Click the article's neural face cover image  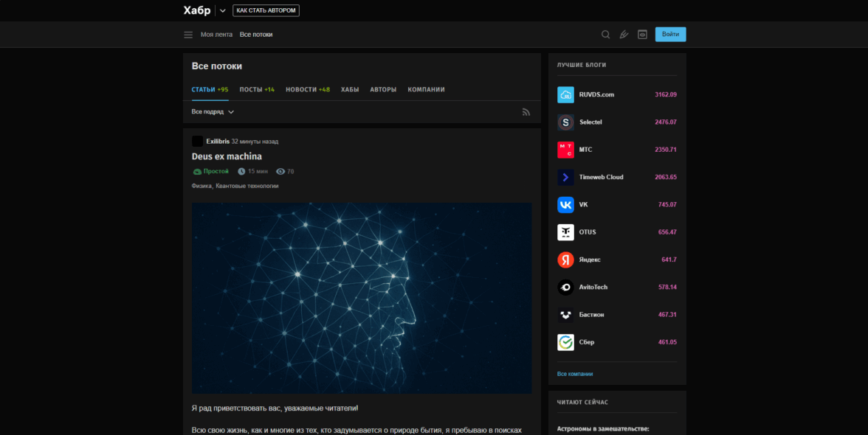[362, 298]
